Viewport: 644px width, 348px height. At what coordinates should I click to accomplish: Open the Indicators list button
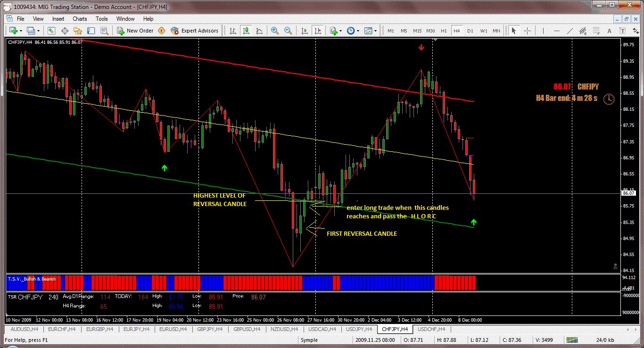coord(334,31)
